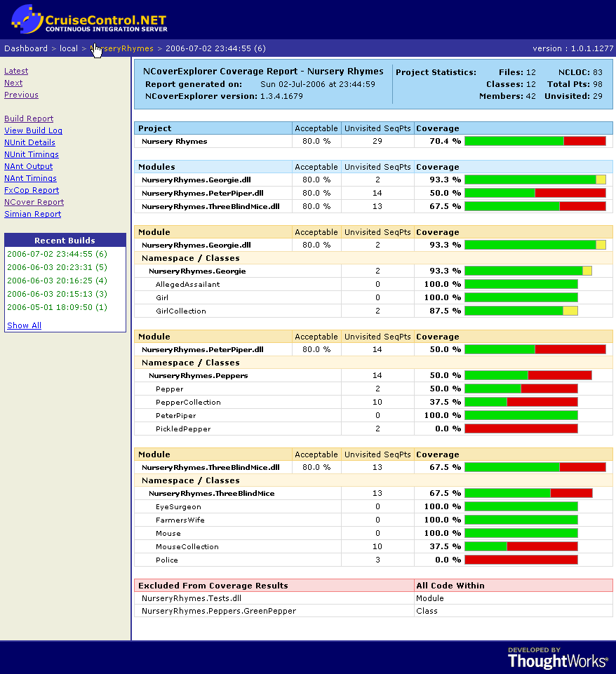
Task: Open the Dashboard breadcrumb link
Action: pos(26,48)
